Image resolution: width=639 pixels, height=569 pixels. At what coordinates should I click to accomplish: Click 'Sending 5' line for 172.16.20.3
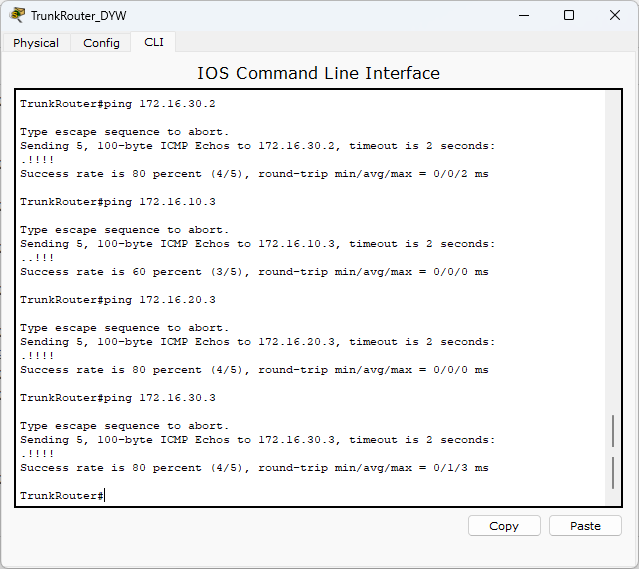[258, 342]
